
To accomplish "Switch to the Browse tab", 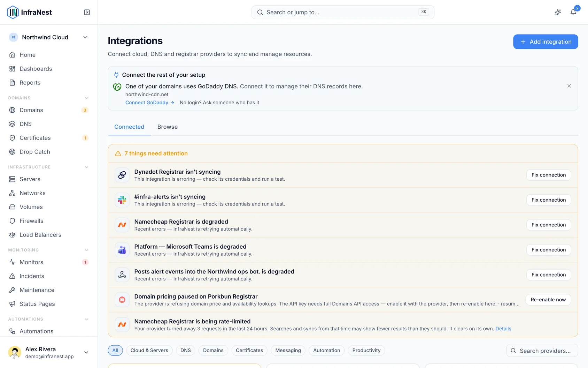I will click(168, 127).
